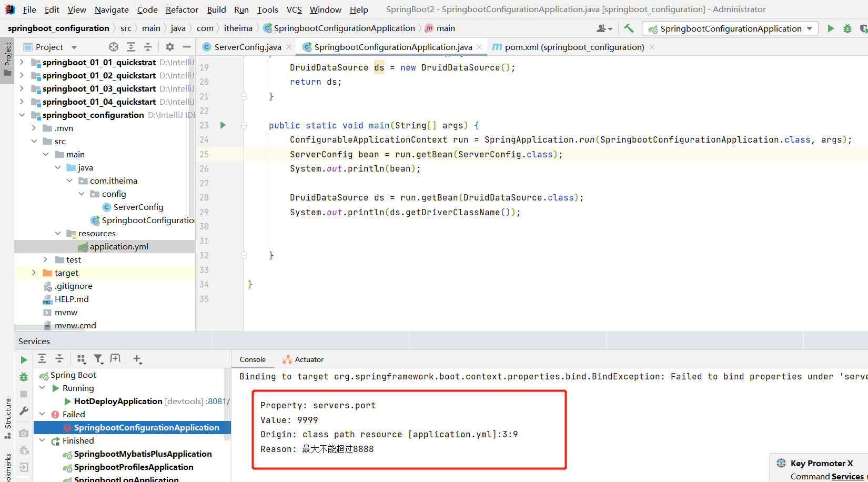Click the main method breadcrumb
868x482 pixels.
click(440, 28)
